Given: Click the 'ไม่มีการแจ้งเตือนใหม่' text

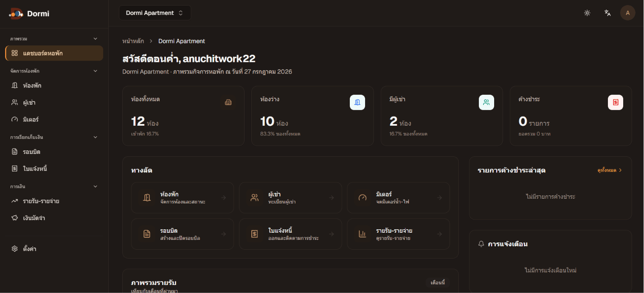Looking at the screenshot, I should [x=551, y=270].
